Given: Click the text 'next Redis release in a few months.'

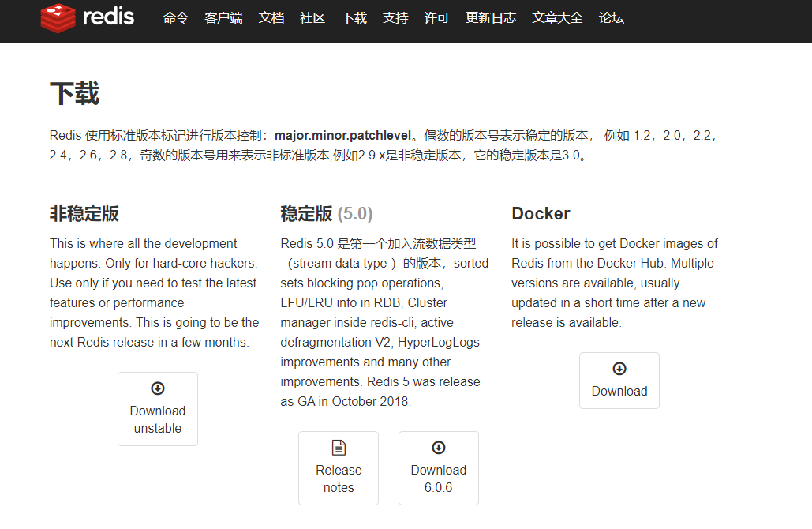Looking at the screenshot, I should click(149, 343).
